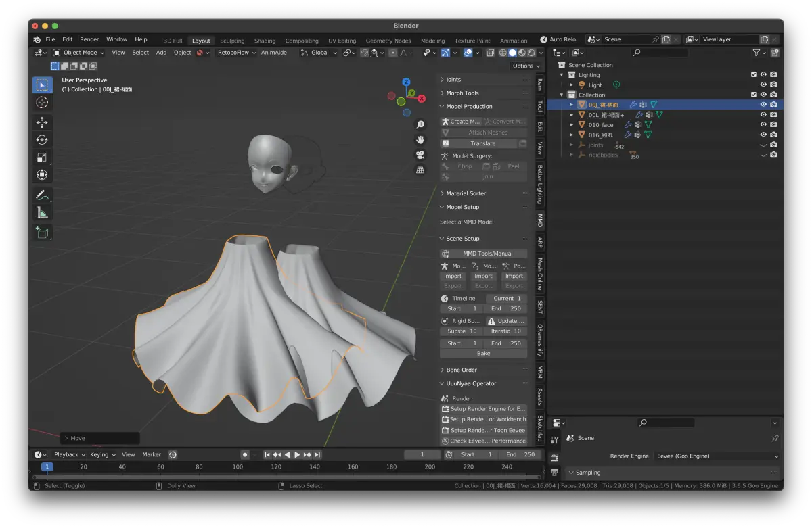The height and width of the screenshot is (528, 812).
Task: Open the File menu
Action: [50, 40]
